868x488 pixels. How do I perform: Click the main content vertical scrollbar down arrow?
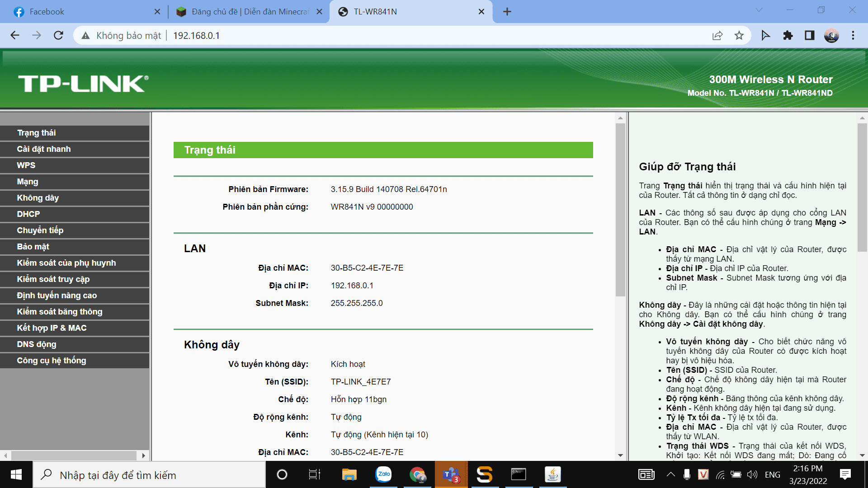620,455
